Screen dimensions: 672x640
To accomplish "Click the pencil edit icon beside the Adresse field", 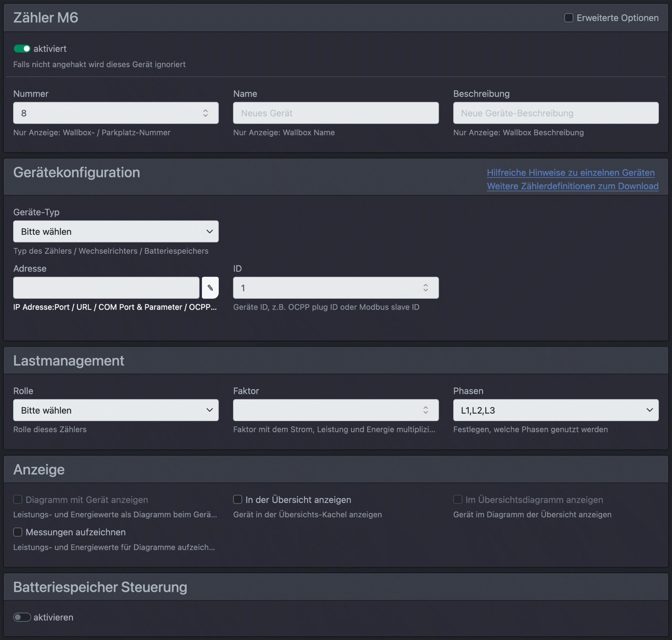I will coord(210,288).
